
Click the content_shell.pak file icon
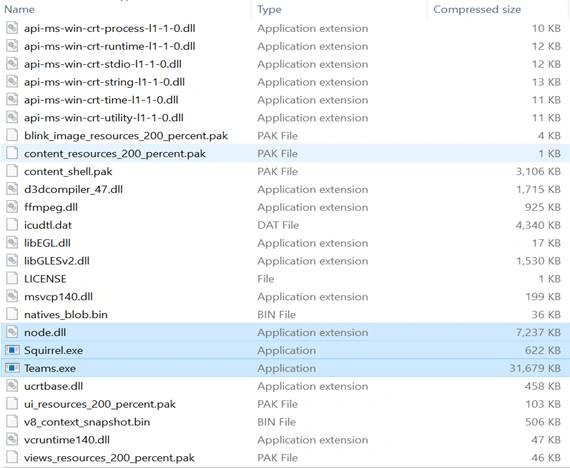tap(12, 171)
